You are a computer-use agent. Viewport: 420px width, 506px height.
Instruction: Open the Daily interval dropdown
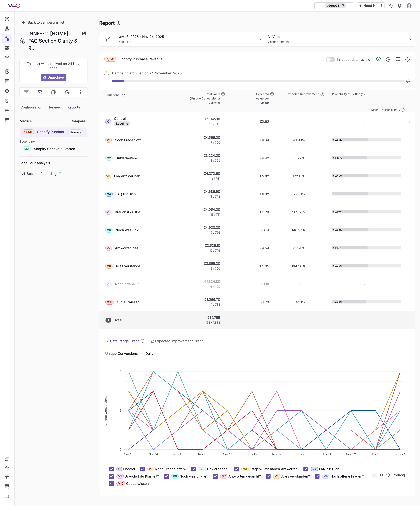pyautogui.click(x=151, y=353)
